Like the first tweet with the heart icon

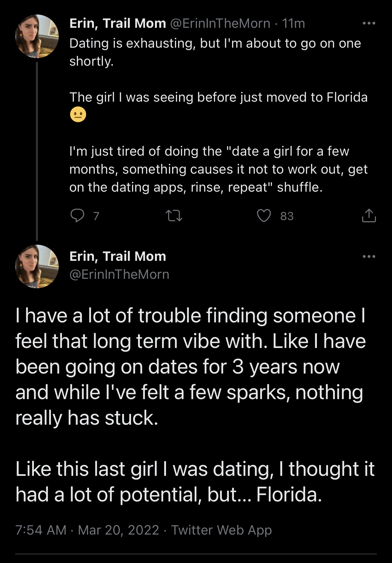coord(264,216)
